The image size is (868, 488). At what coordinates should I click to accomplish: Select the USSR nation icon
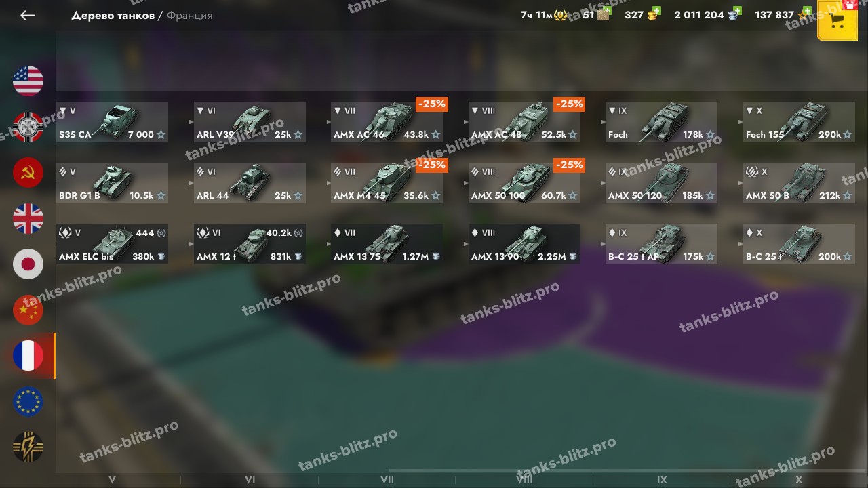click(x=28, y=173)
